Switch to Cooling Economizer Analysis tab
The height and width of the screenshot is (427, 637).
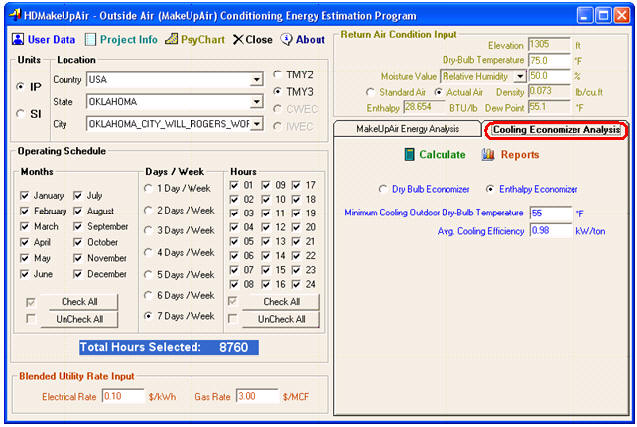(x=556, y=130)
